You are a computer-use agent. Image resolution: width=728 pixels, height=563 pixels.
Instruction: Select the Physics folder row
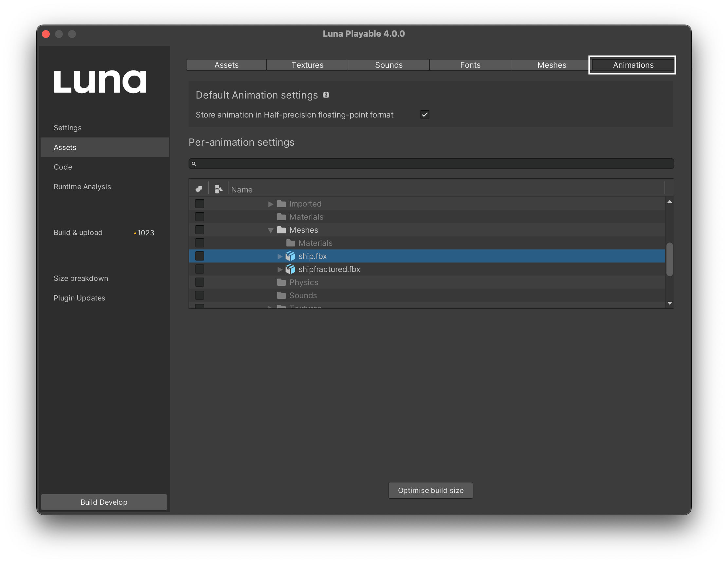(x=427, y=282)
